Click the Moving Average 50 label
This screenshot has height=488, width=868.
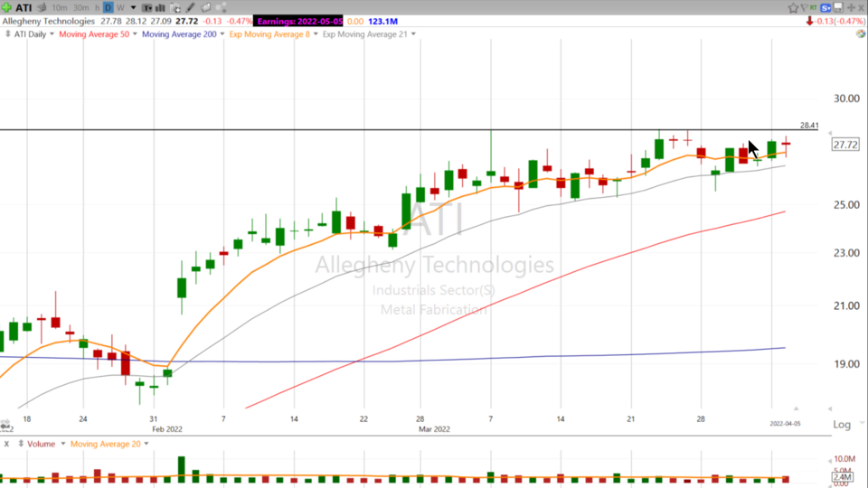coord(94,34)
